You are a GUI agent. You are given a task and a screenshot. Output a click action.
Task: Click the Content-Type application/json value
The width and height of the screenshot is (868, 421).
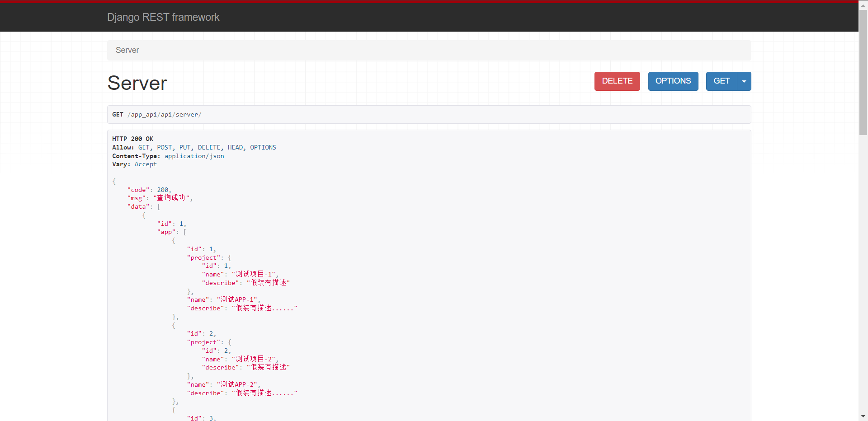194,156
